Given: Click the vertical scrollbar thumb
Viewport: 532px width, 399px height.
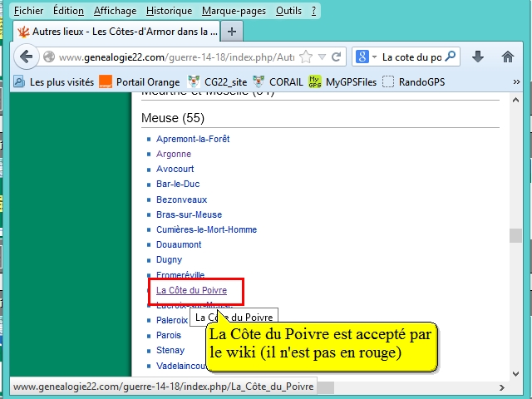Looking at the screenshot, I should pyautogui.click(x=515, y=235).
